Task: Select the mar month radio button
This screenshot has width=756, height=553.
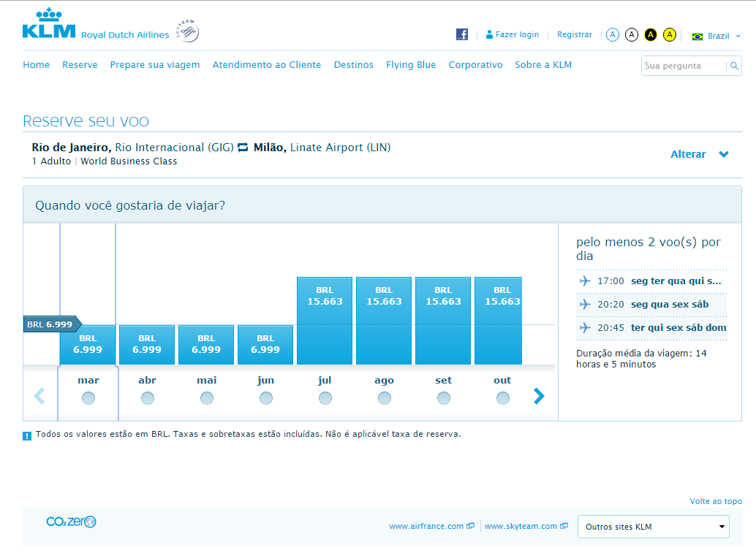Action: pyautogui.click(x=88, y=398)
